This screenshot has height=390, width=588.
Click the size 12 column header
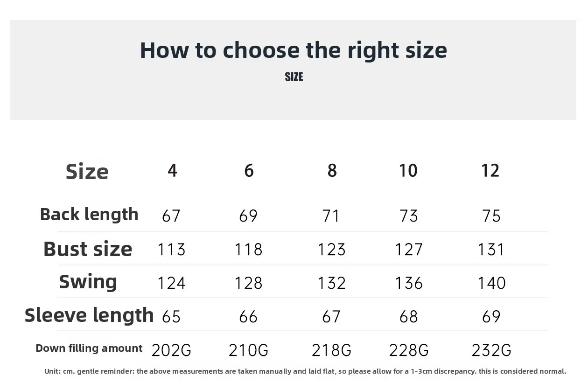pos(490,171)
